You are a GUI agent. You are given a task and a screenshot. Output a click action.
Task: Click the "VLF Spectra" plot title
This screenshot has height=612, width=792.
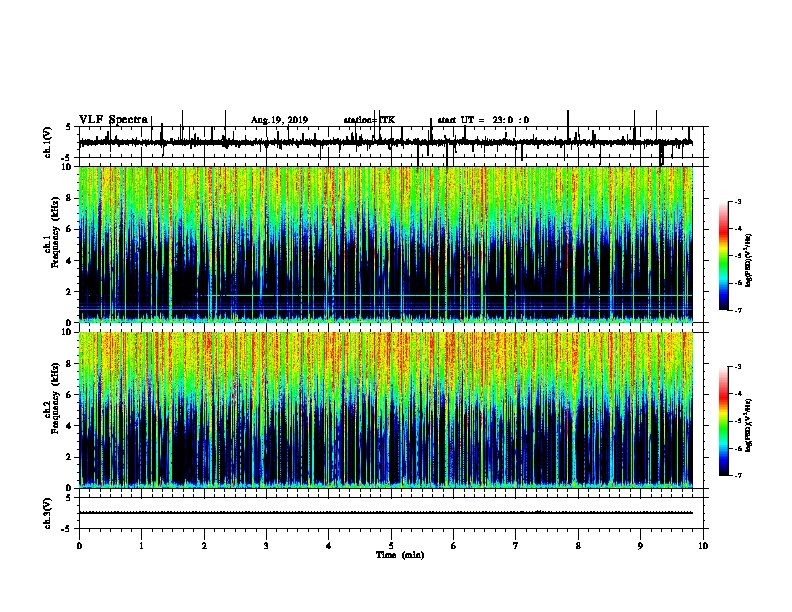coord(113,119)
